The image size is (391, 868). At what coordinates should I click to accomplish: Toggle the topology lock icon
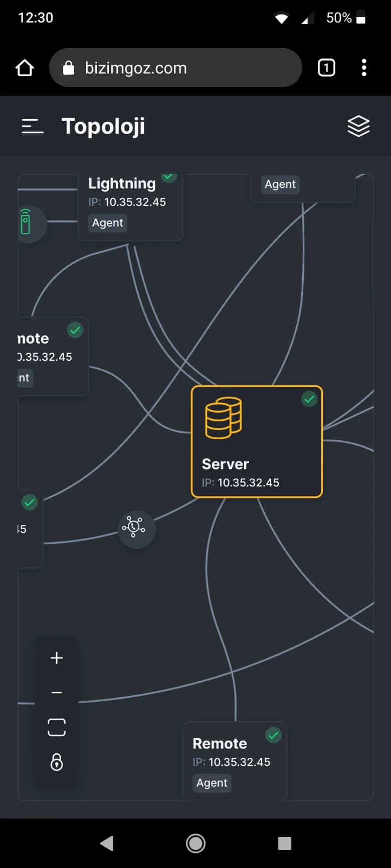(x=57, y=762)
